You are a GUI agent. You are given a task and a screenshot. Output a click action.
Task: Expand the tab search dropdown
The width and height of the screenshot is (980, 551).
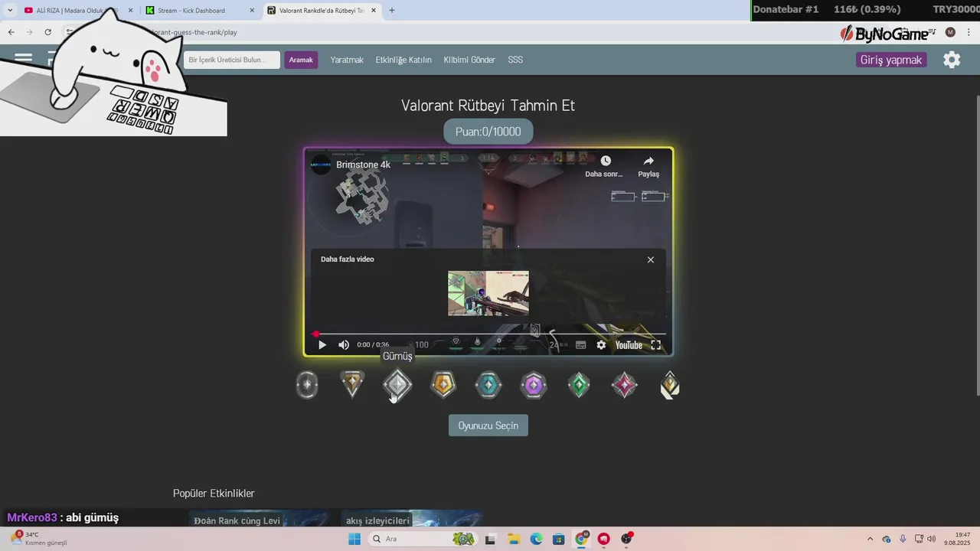click(x=9, y=11)
